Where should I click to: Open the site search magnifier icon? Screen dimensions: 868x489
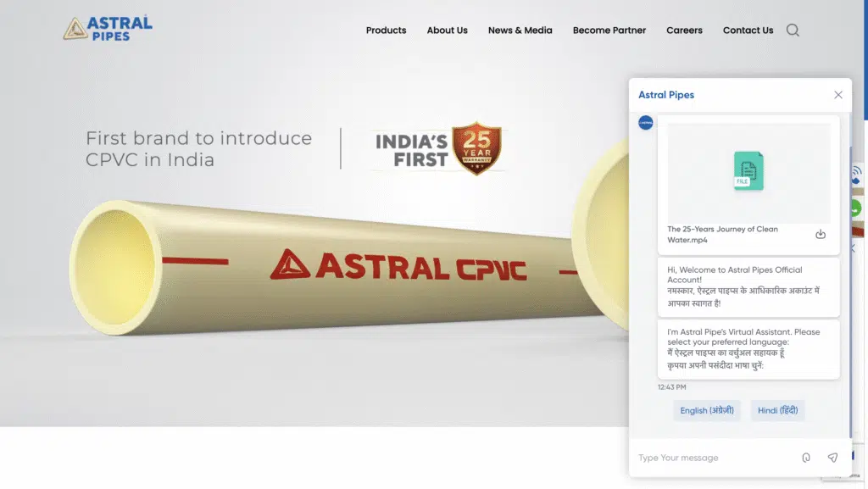(x=793, y=30)
